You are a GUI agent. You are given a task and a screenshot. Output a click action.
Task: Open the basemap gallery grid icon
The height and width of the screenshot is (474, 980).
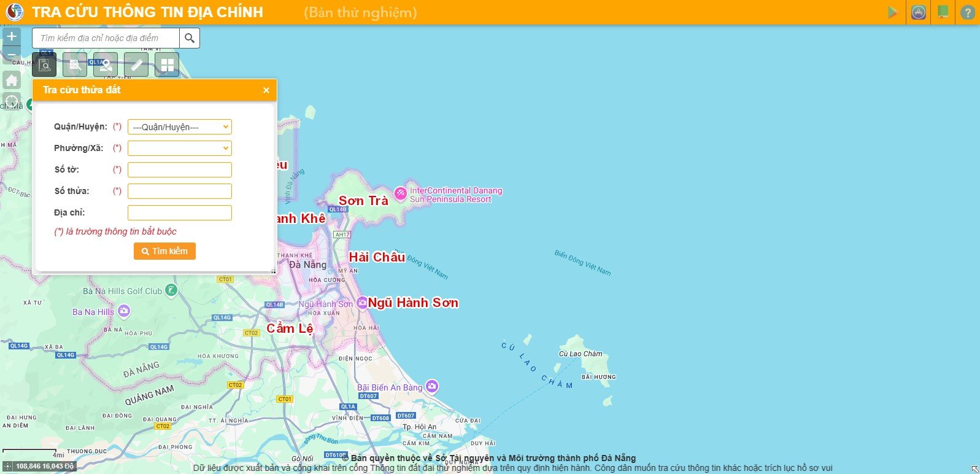167,64
